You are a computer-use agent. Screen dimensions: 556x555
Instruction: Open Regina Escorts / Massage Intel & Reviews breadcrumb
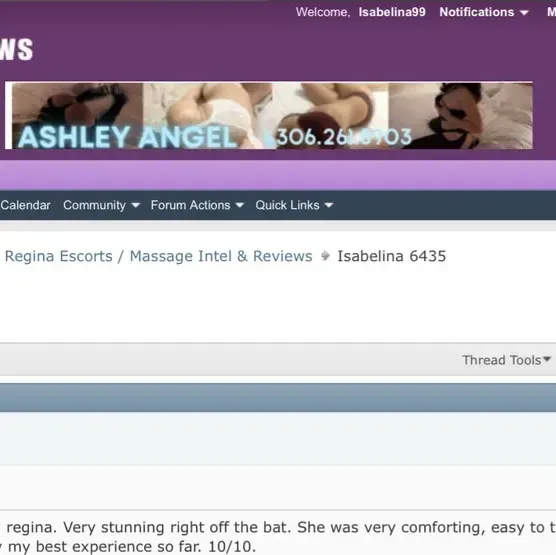(x=159, y=256)
